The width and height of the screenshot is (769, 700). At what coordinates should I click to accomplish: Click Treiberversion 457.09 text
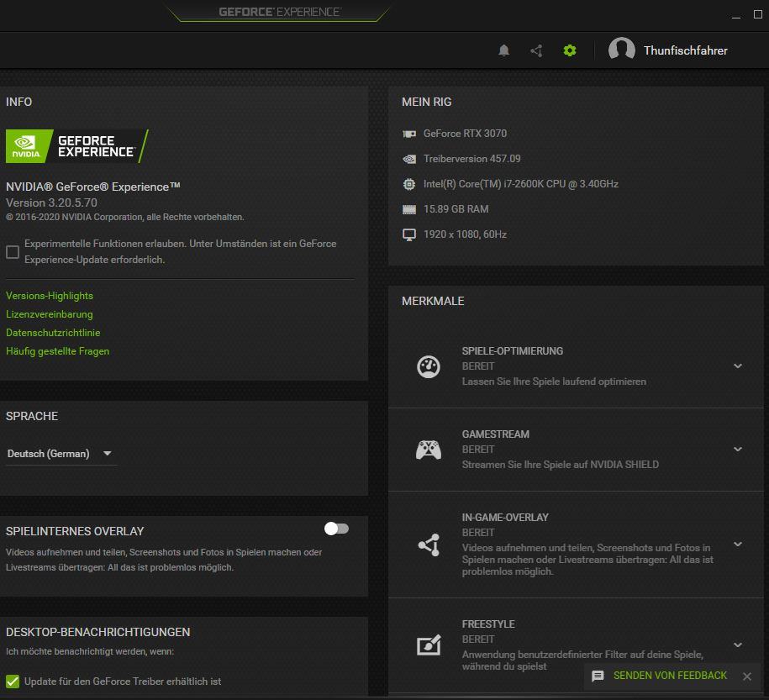point(471,159)
